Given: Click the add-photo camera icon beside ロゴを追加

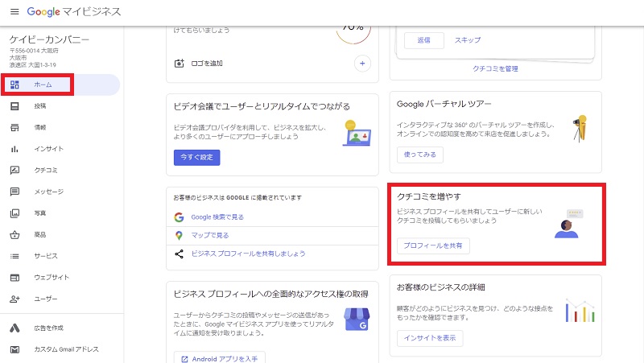Looking at the screenshot, I should [x=179, y=64].
